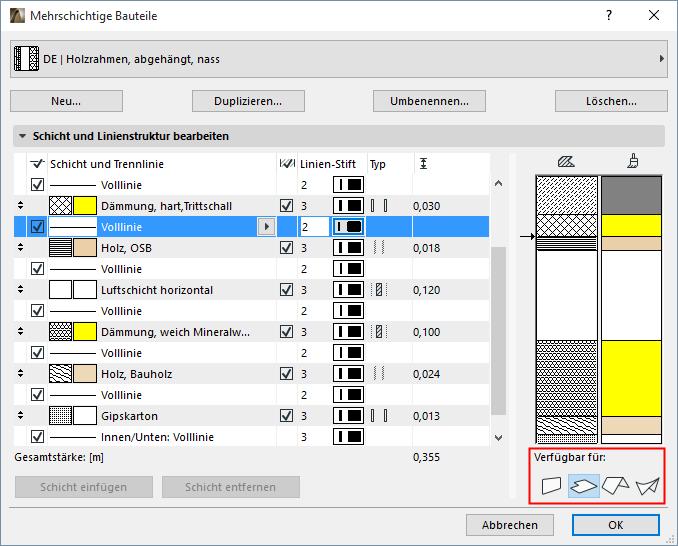Click the end-line pen column header icon
This screenshot has height=546, width=678.
coord(287,164)
